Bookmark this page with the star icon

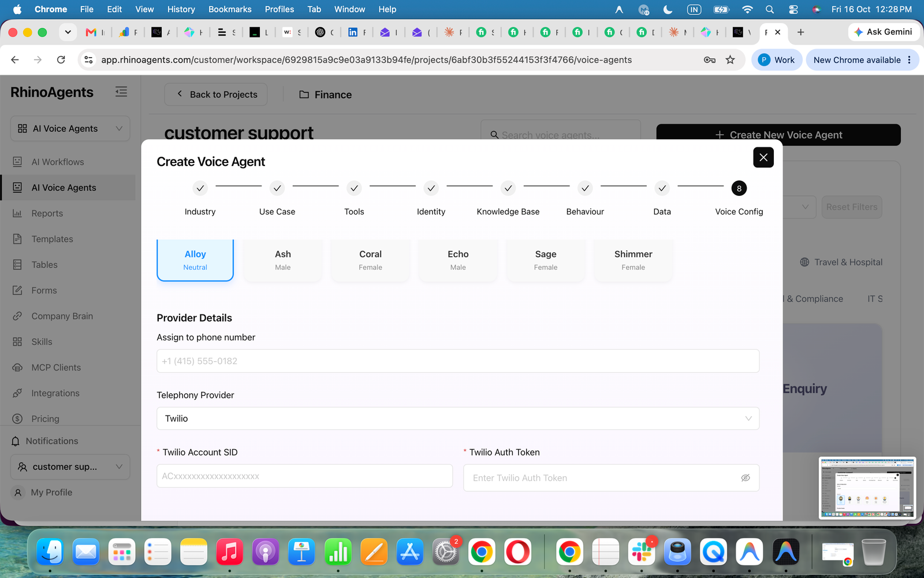(730, 60)
